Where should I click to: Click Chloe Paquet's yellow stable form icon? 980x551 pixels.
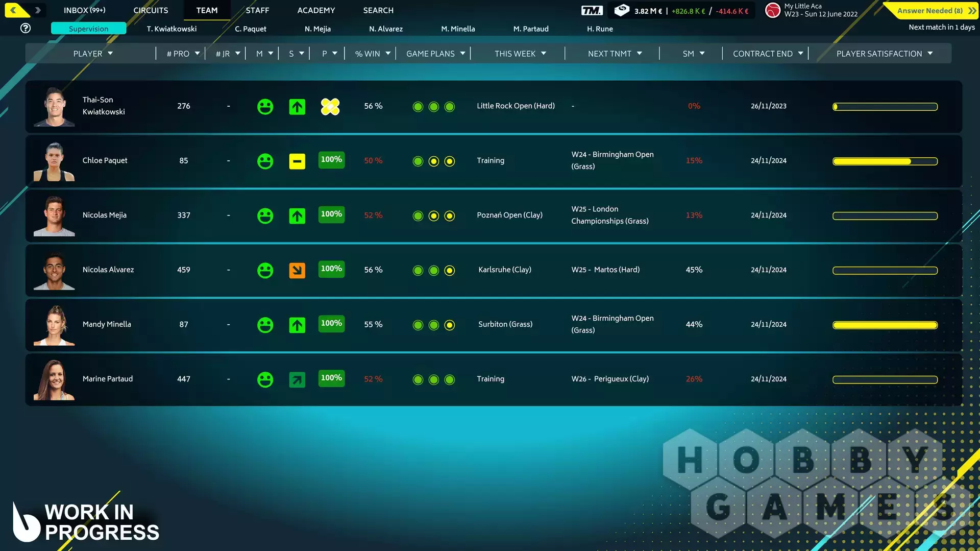click(297, 161)
